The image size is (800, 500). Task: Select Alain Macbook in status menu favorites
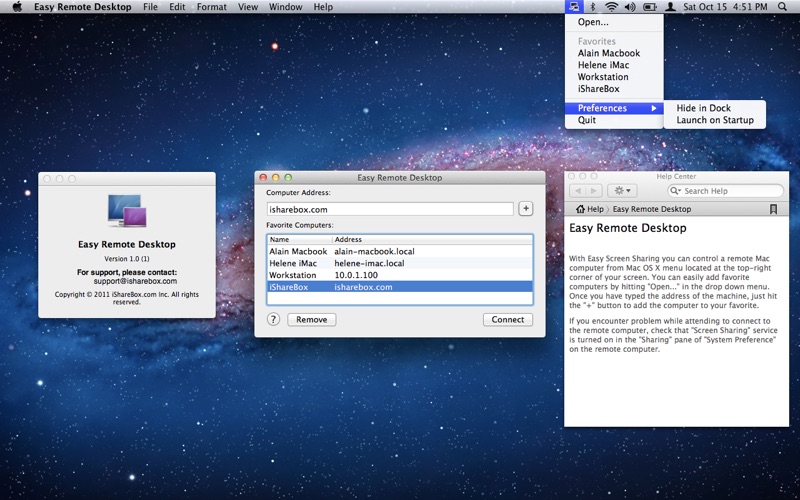click(x=614, y=53)
